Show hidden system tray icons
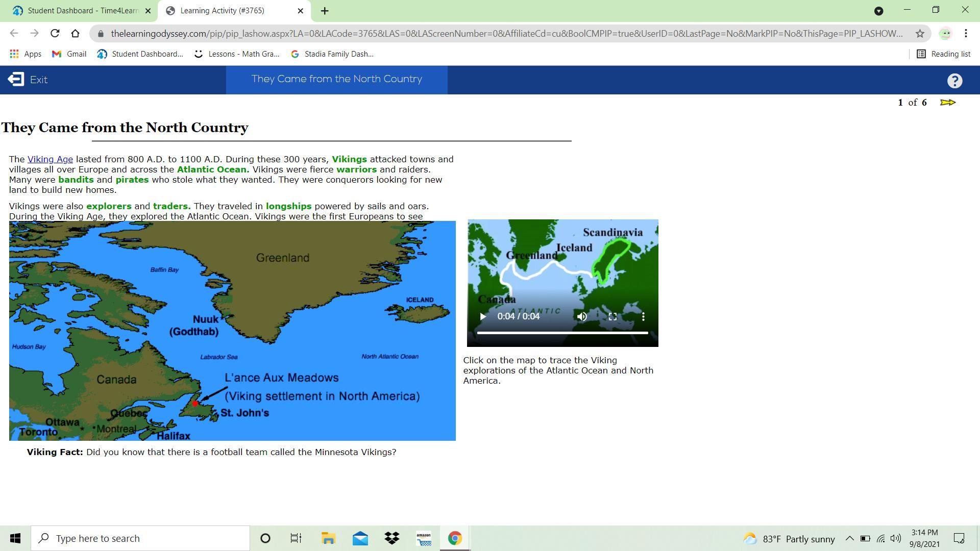Screen dimensions: 980x551 850,539
